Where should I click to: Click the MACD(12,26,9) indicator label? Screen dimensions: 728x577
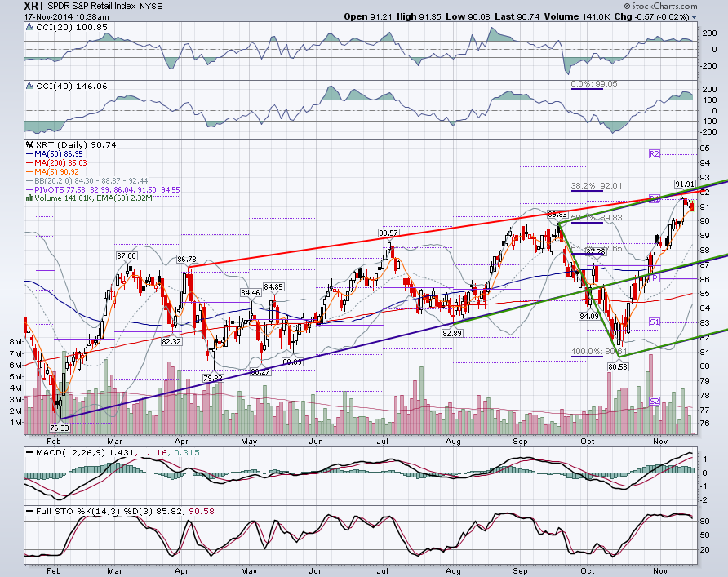(70, 453)
